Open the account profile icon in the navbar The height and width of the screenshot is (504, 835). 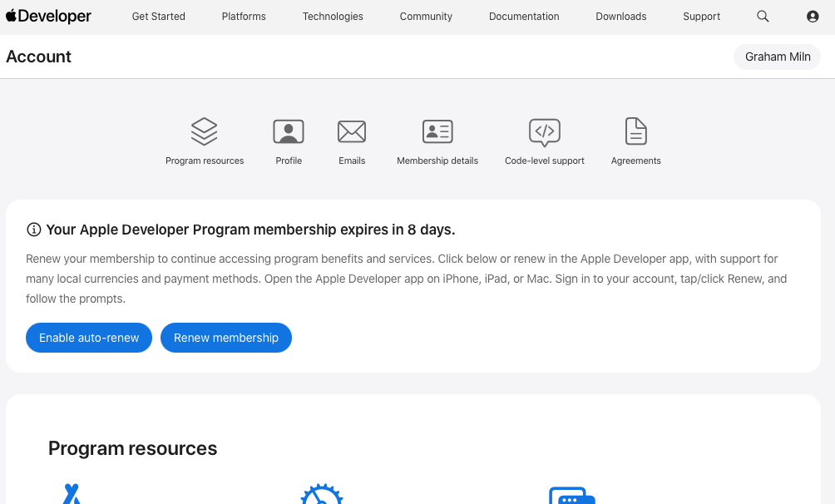[813, 17]
